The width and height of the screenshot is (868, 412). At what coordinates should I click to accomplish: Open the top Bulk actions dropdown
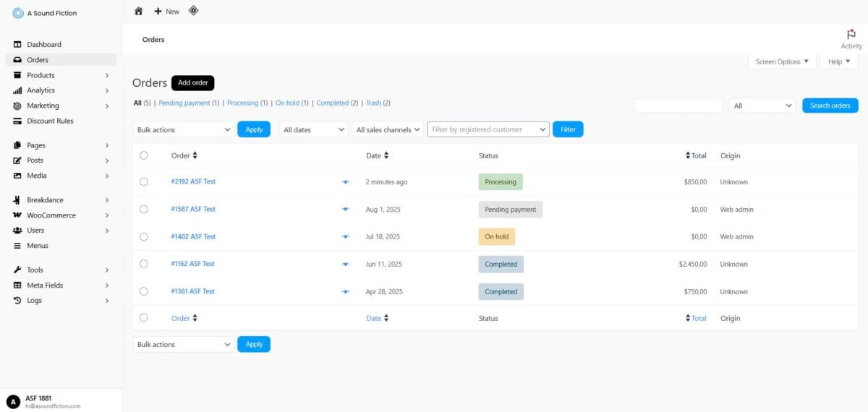coord(183,129)
